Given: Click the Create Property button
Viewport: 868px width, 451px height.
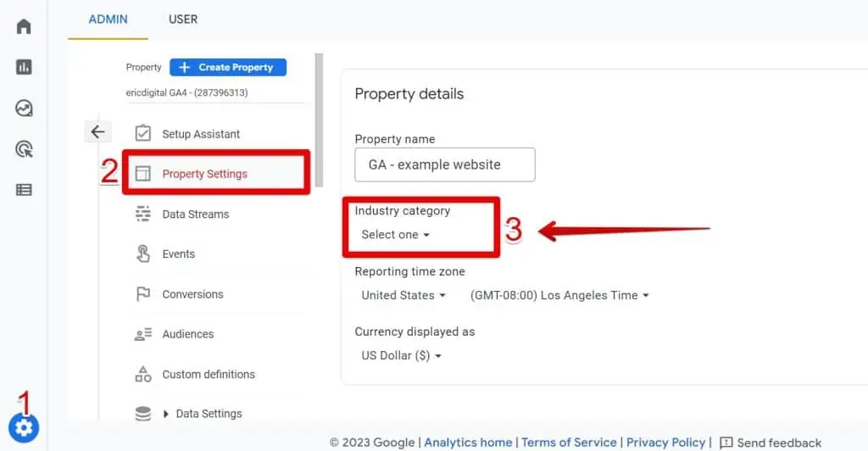Looking at the screenshot, I should (228, 67).
